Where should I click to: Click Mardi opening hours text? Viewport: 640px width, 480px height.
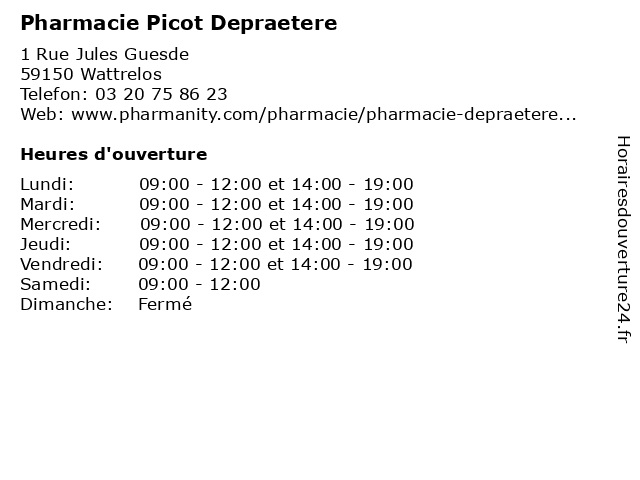pos(276,204)
